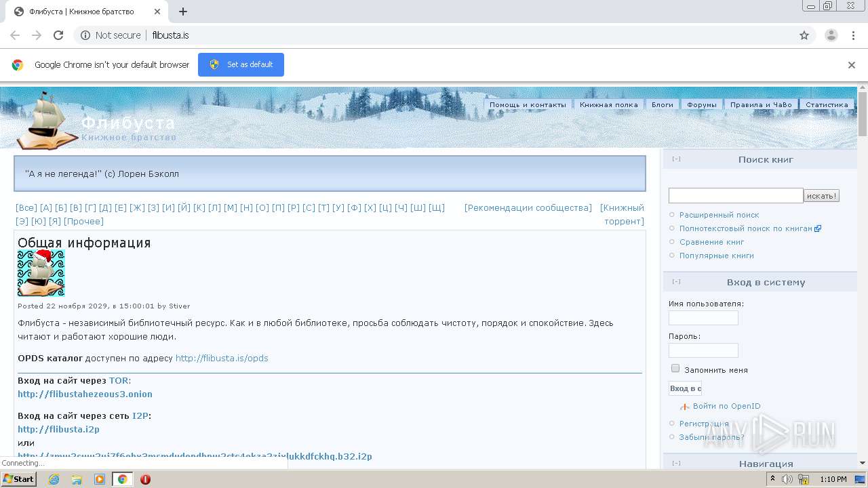
Task: Click the Флибуста ship logo
Action: click(47, 120)
